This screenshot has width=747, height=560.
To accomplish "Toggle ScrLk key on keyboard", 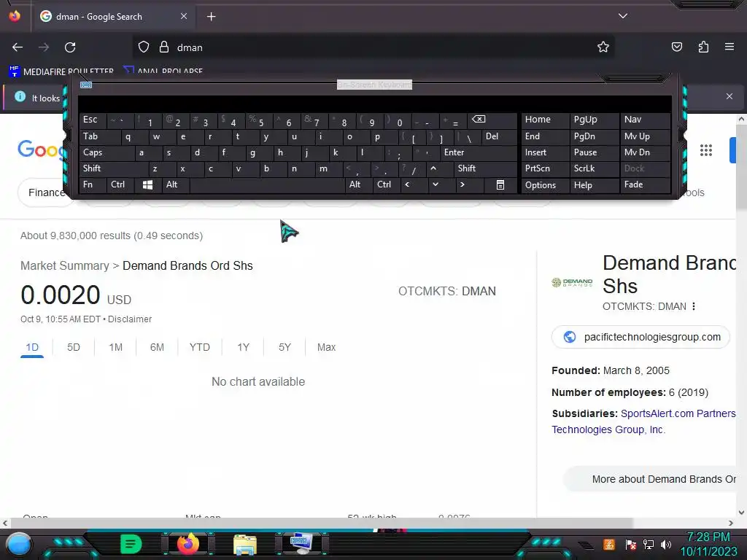I will tap(594, 168).
